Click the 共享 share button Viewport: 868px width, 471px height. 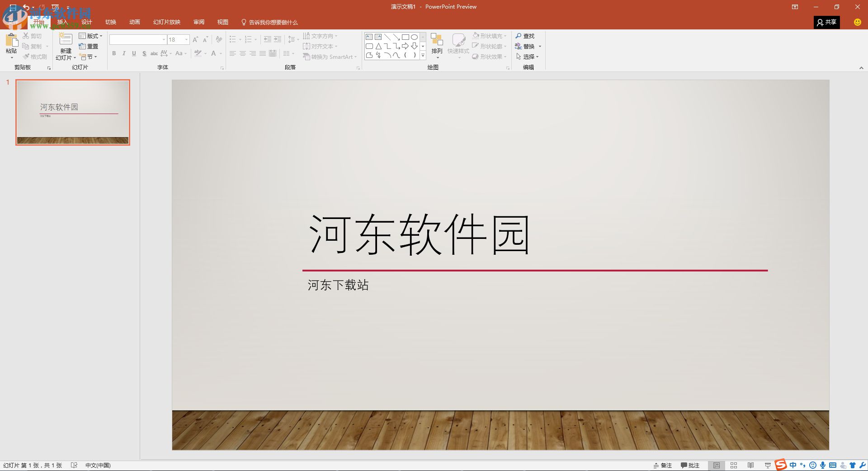827,22
